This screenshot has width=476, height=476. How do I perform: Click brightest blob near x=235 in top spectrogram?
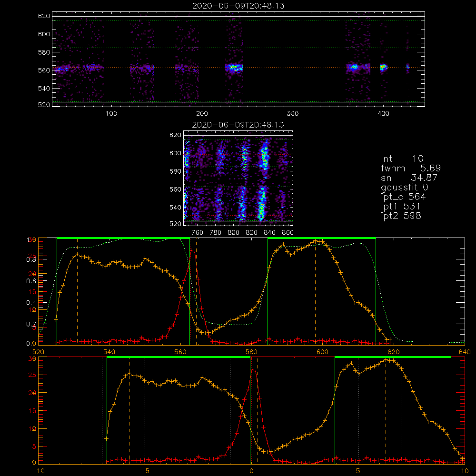(x=234, y=68)
